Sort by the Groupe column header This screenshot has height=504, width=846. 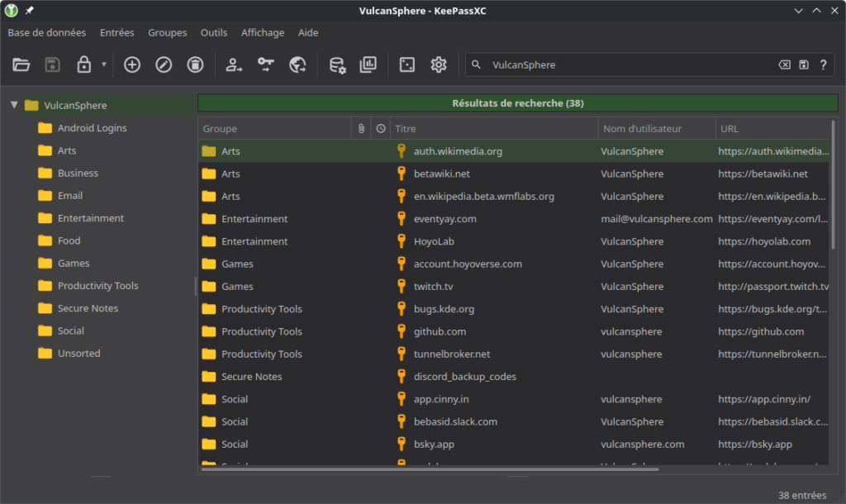point(274,128)
